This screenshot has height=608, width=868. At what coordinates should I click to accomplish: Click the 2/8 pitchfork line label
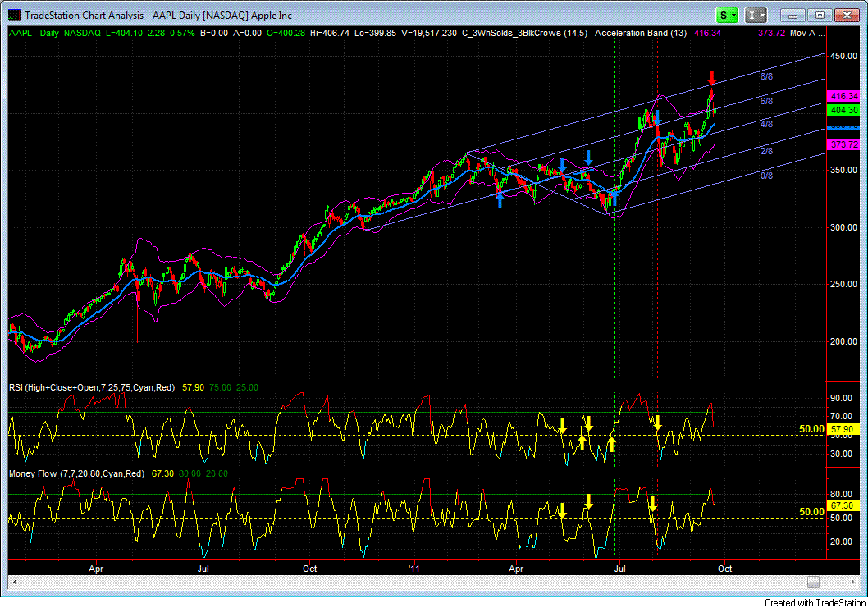(766, 151)
